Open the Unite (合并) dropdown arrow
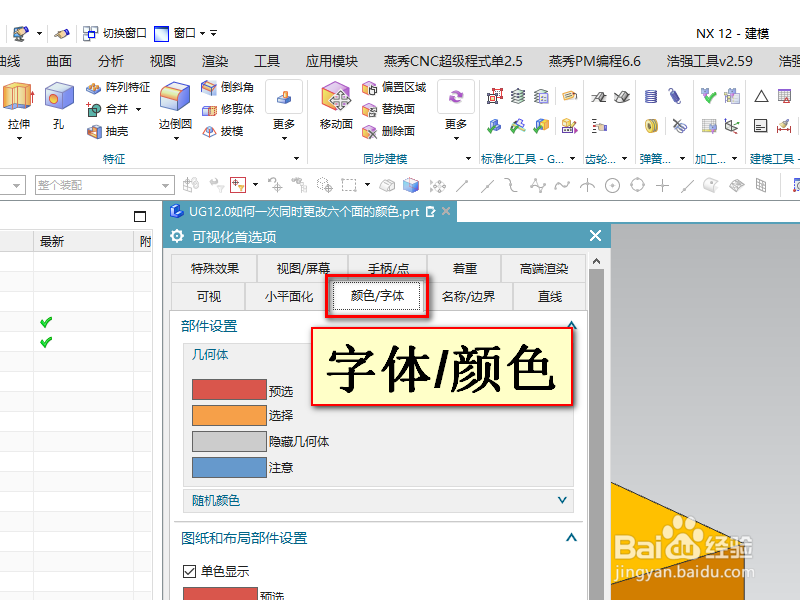 click(x=138, y=108)
